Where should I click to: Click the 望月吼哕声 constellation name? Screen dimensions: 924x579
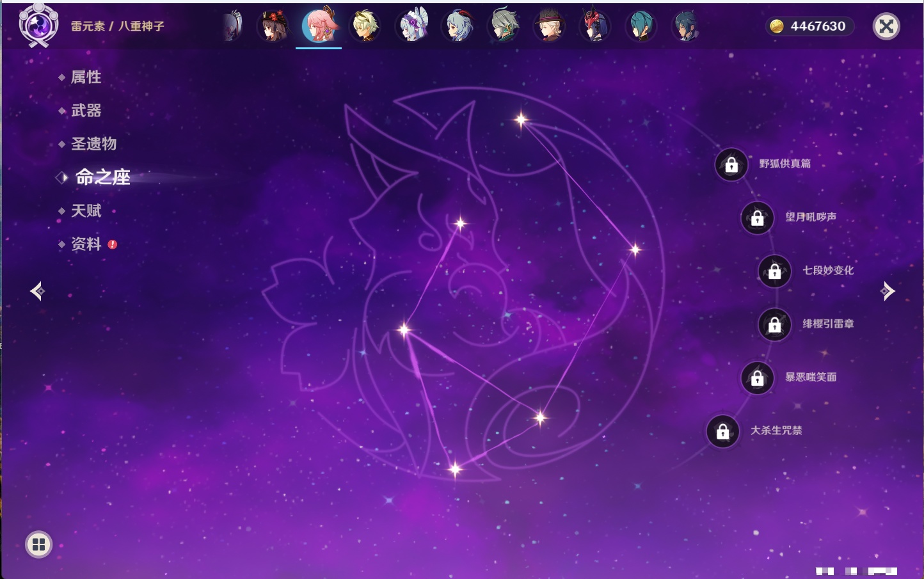pyautogui.click(x=811, y=217)
